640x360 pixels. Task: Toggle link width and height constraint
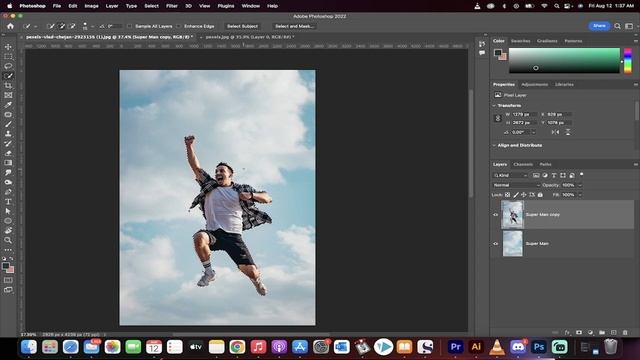tap(498, 118)
